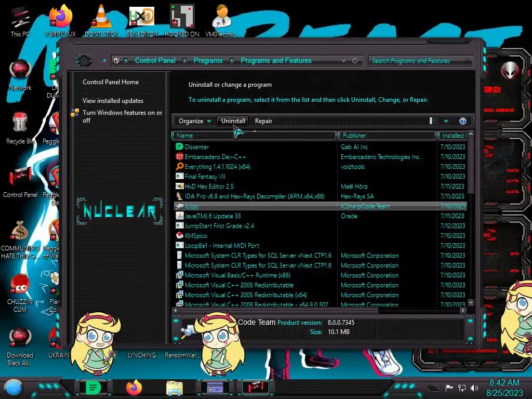Open the Control Panel desktop icon
Image resolution: width=532 pixels, height=399 pixels.
(x=20, y=182)
